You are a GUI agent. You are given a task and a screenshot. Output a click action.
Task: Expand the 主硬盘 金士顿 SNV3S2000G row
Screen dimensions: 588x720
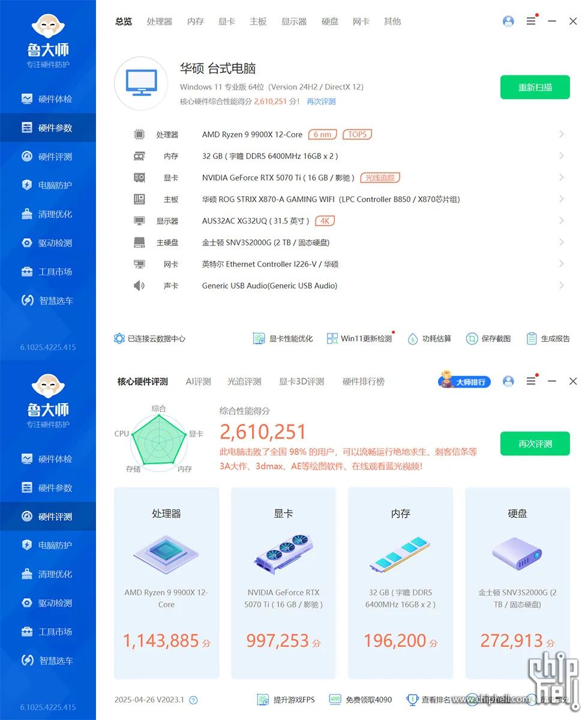[348, 242]
